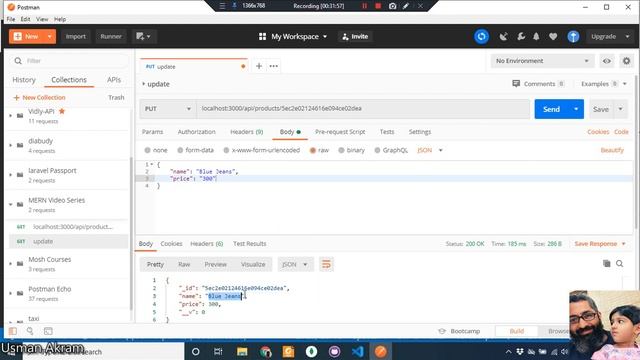Screen dimensions: 640x360
Task: Open the JSON body format dropdown
Action: click(430, 150)
